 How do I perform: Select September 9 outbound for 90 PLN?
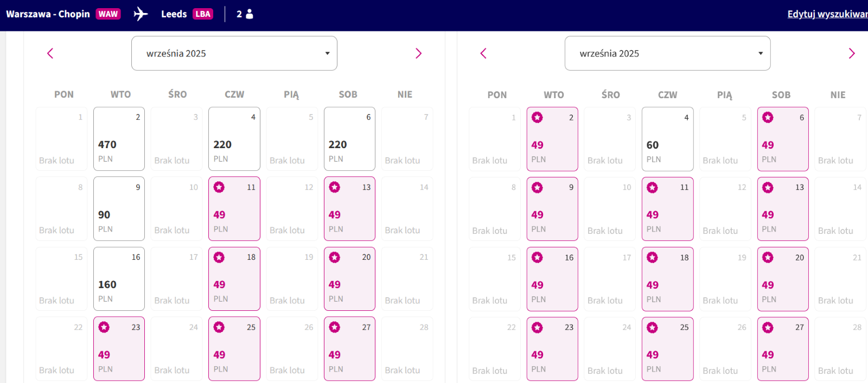tap(119, 209)
